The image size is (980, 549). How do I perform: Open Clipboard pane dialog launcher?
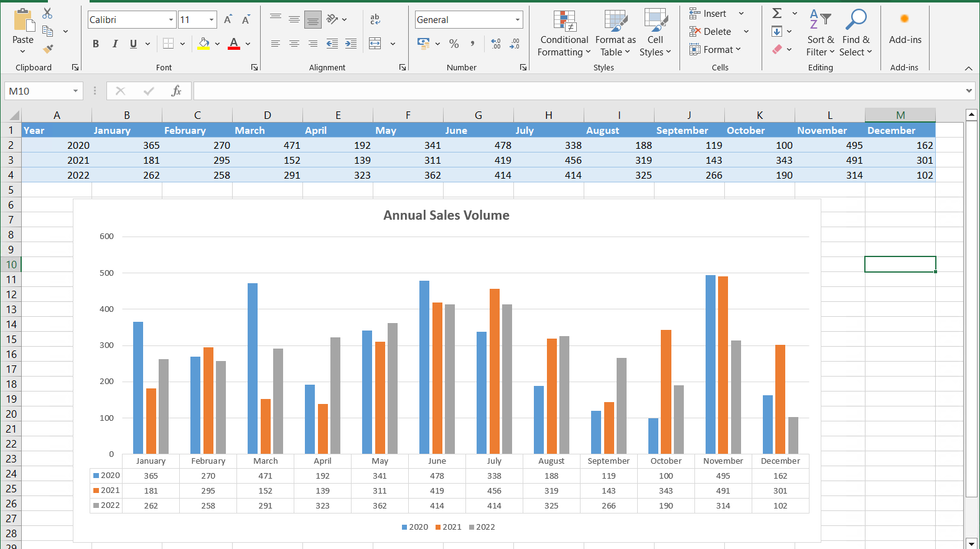tap(75, 67)
